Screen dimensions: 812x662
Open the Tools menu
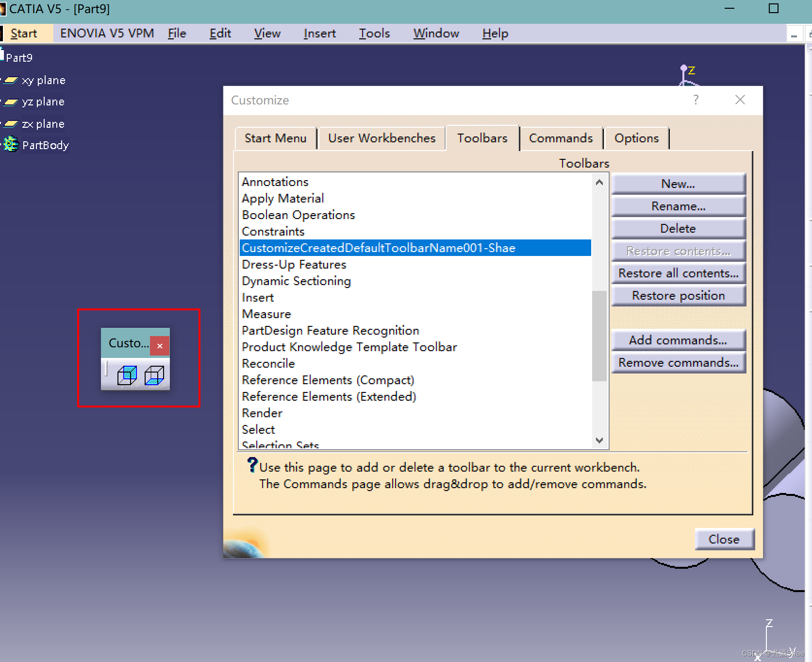(x=375, y=34)
